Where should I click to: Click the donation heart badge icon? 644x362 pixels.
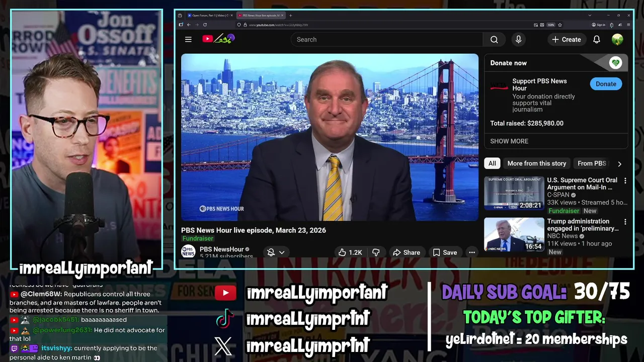point(615,63)
